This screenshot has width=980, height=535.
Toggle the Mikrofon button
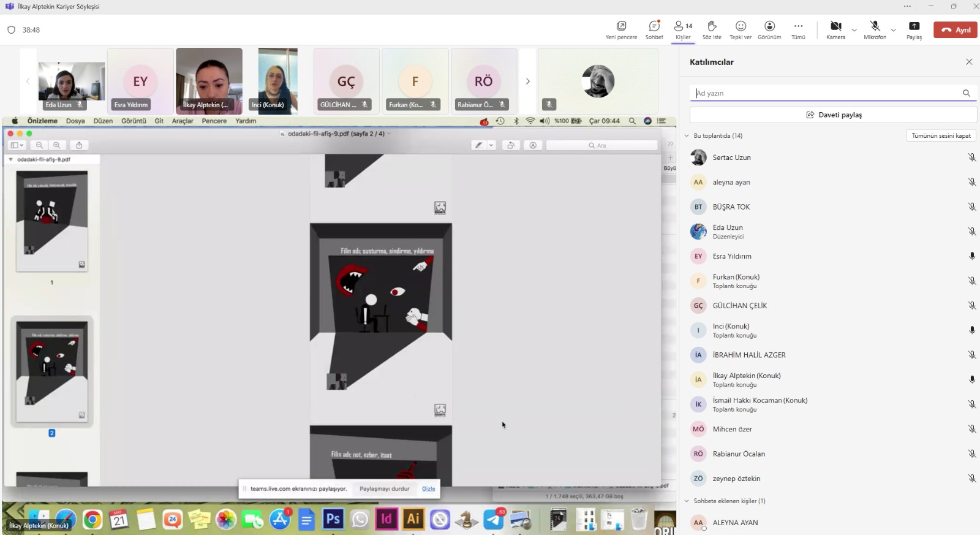coord(875,30)
